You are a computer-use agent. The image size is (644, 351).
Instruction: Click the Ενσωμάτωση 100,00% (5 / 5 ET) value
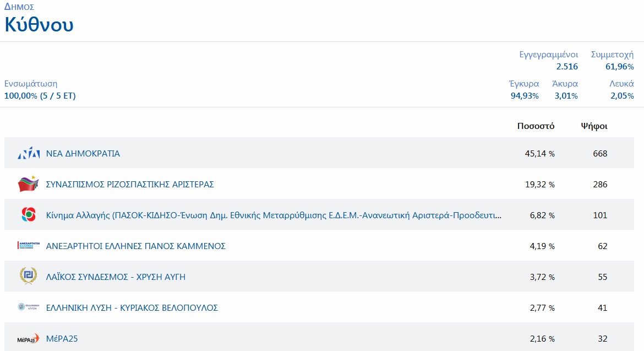40,96
